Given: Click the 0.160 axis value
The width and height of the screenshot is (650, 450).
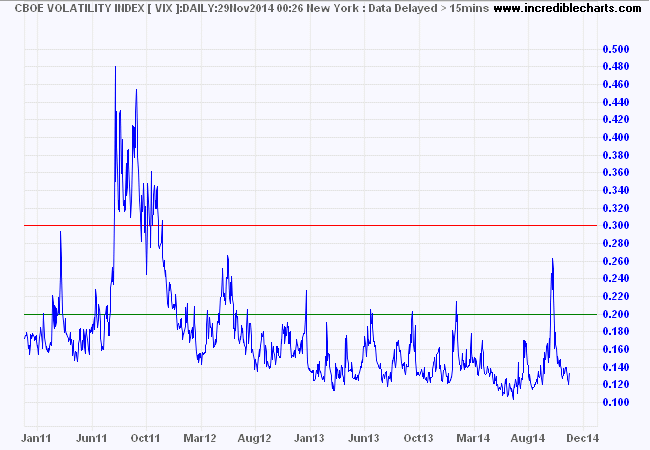Looking at the screenshot, I should click(616, 349).
